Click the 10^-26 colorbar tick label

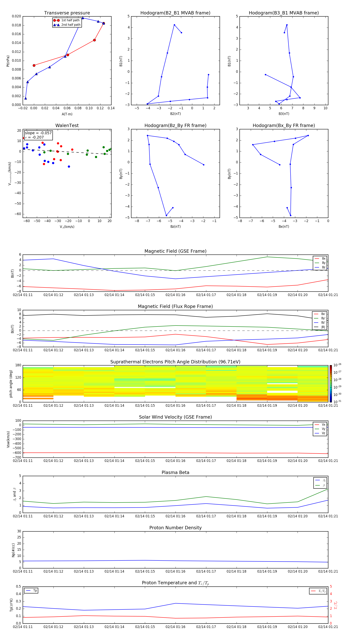337,365
